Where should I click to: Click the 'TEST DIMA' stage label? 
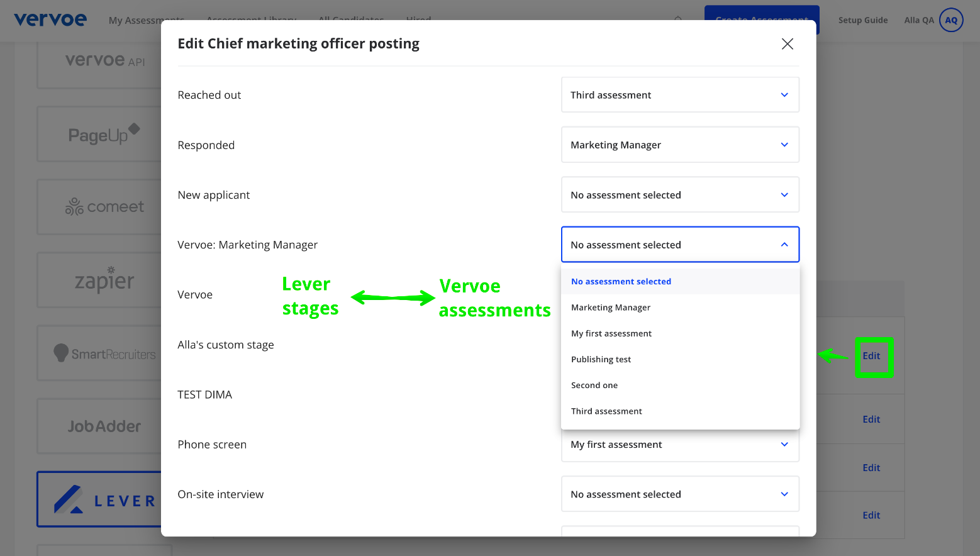[x=204, y=394]
